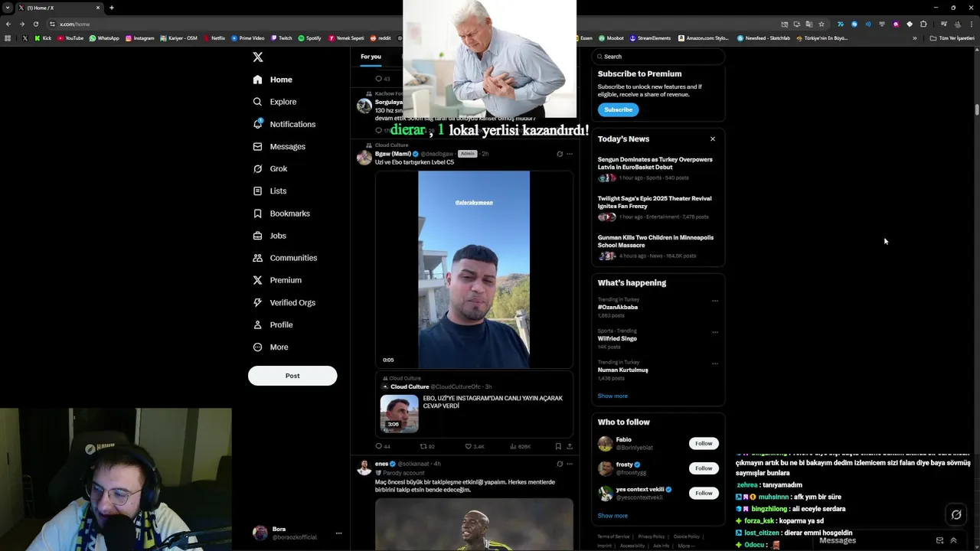
Task: Select the For you tab
Action: tap(371, 57)
